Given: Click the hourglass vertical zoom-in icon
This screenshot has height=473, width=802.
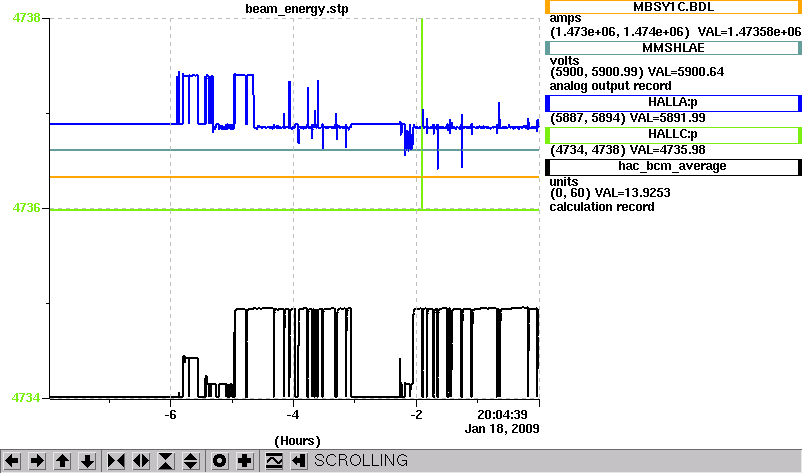Looking at the screenshot, I should coord(166,461).
